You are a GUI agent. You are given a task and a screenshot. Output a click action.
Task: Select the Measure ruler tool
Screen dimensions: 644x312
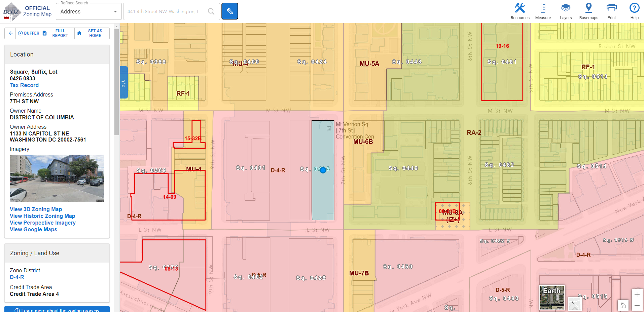coord(543,11)
